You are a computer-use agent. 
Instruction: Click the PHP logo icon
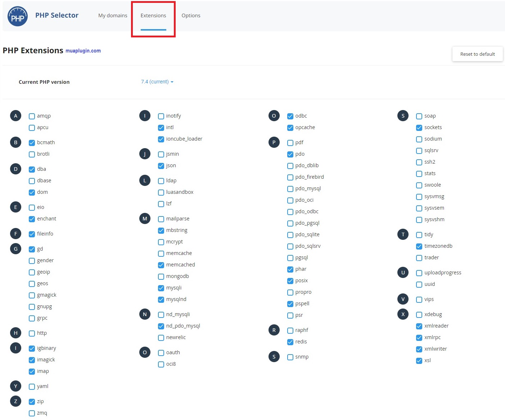point(17,16)
